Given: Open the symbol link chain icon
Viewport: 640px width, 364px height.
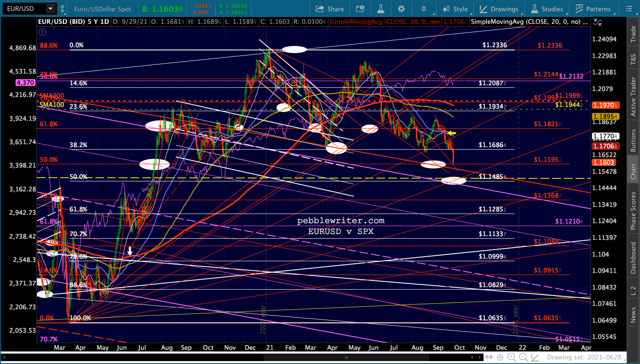Looking at the screenshot, I should pos(63,9).
